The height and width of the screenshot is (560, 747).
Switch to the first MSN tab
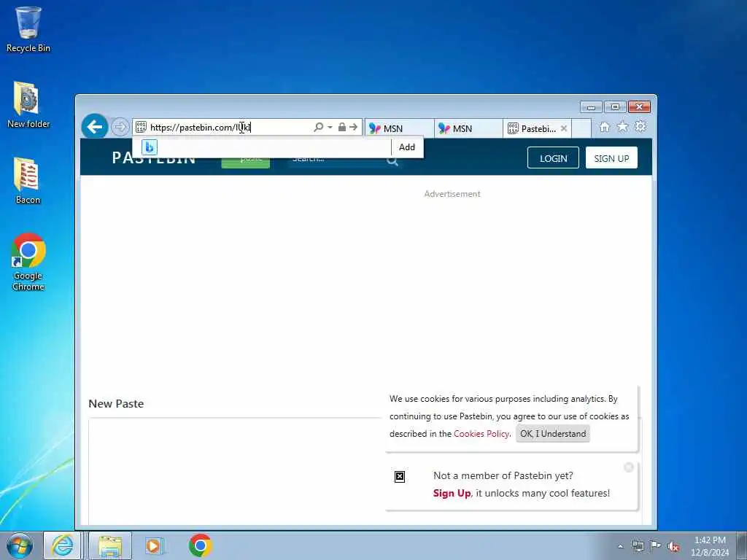(x=399, y=128)
